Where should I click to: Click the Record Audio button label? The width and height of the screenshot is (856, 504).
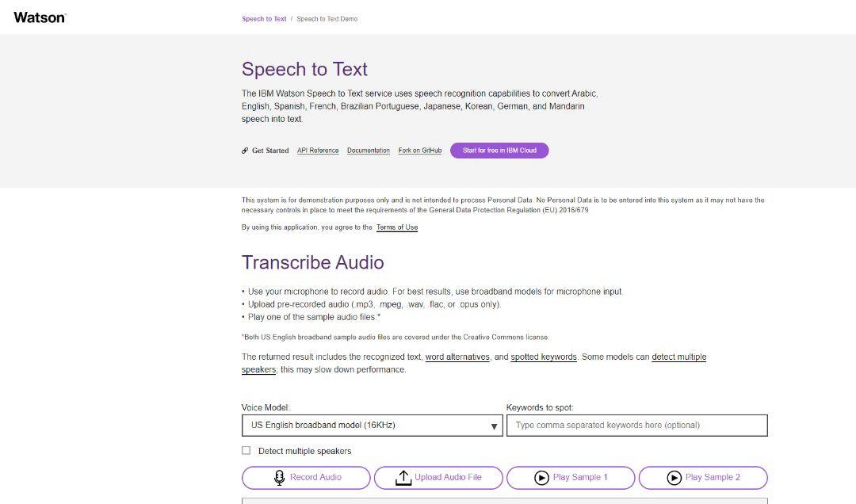[x=315, y=477]
